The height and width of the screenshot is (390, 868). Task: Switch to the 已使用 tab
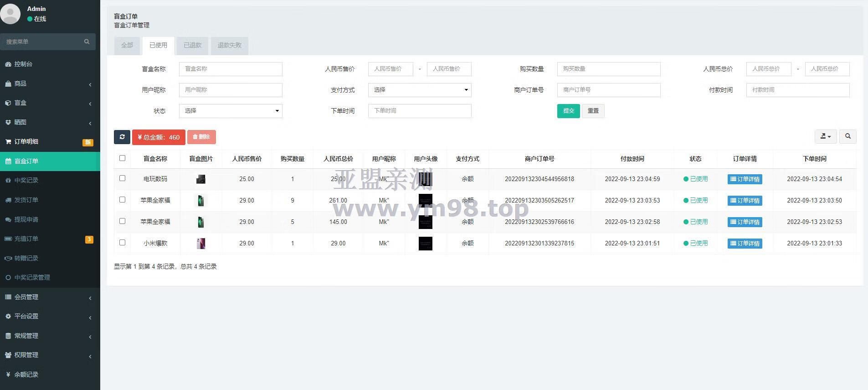pyautogui.click(x=158, y=46)
